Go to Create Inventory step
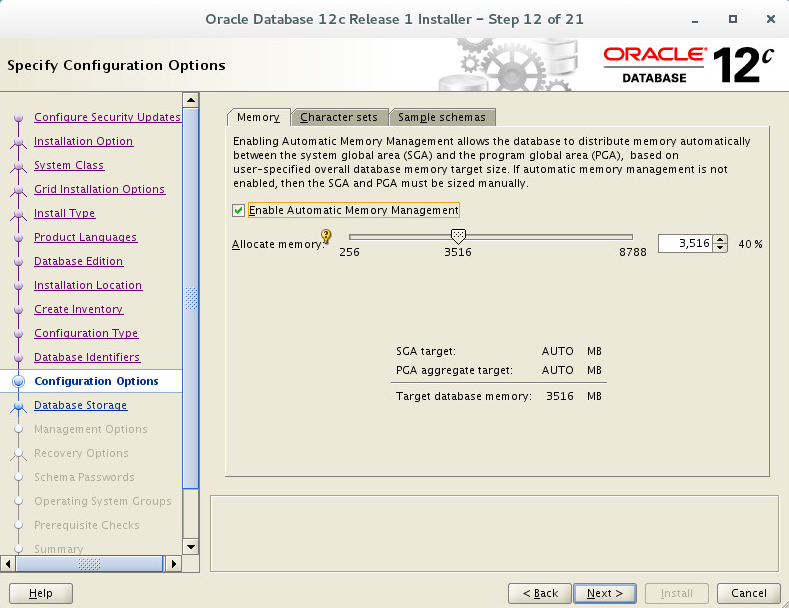The width and height of the screenshot is (789, 608). [78, 309]
